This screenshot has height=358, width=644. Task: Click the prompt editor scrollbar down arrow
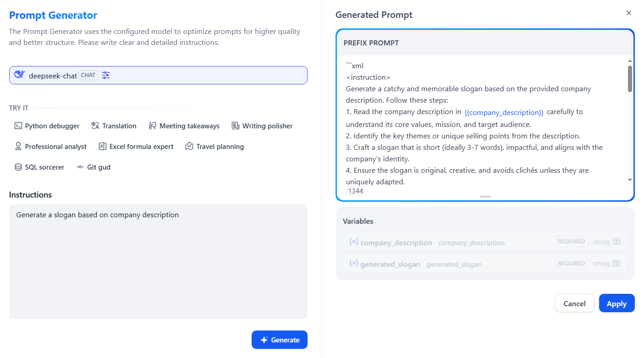[x=630, y=180]
